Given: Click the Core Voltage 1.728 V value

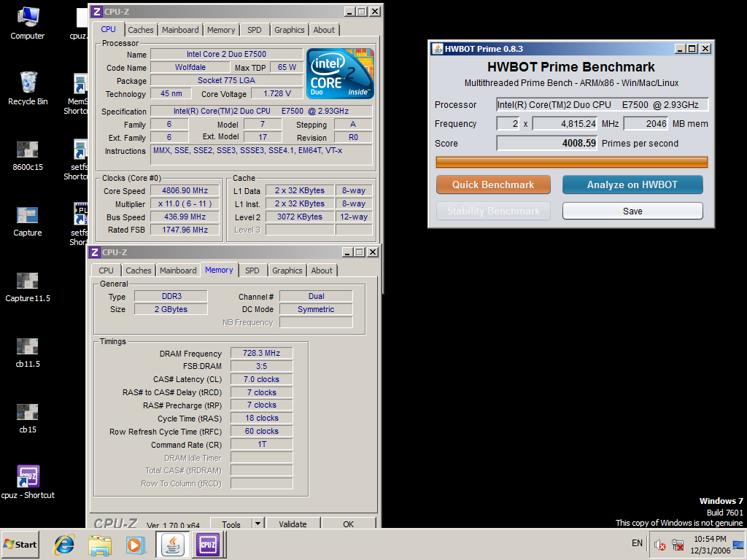Looking at the screenshot, I should pyautogui.click(x=276, y=93).
